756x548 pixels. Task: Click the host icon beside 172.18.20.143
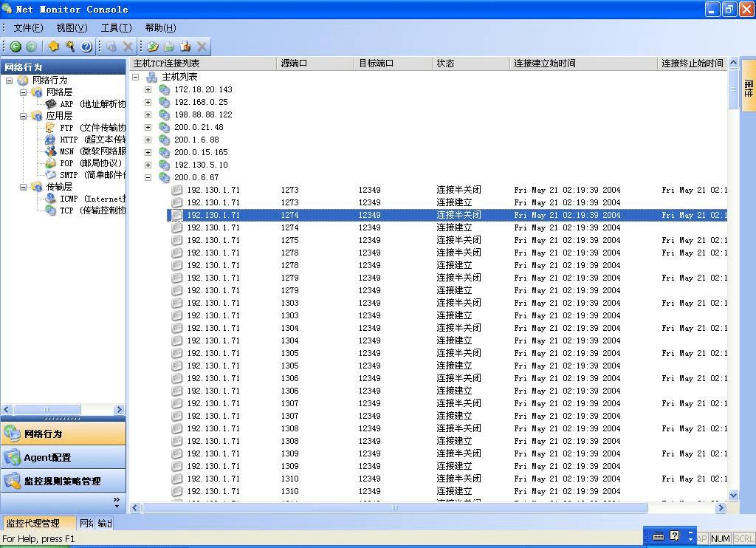[x=165, y=89]
